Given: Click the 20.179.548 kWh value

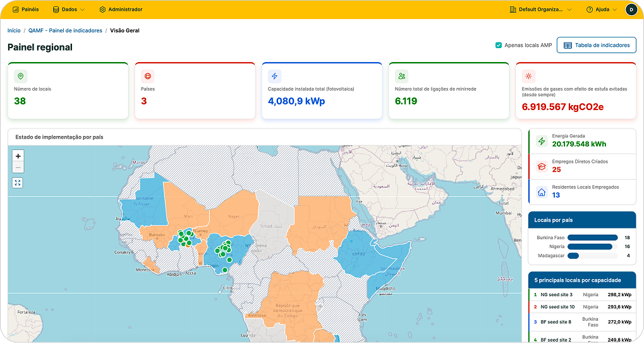Looking at the screenshot, I should [x=579, y=144].
